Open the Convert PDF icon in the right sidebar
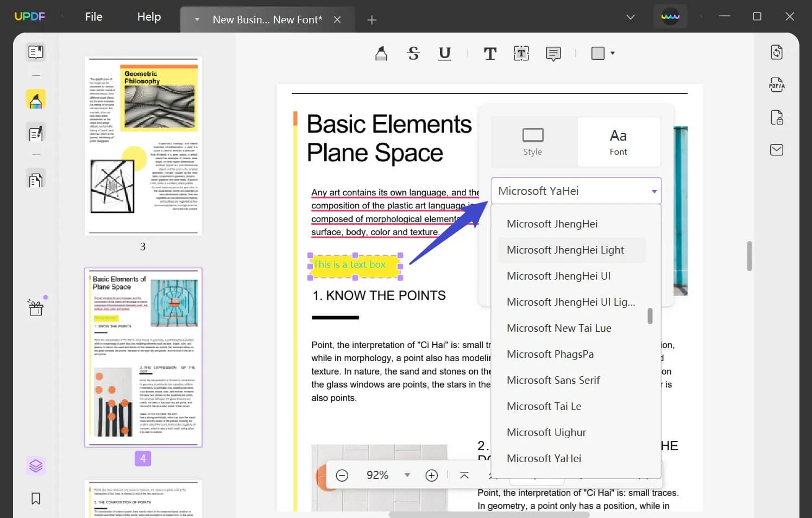 pos(777,52)
